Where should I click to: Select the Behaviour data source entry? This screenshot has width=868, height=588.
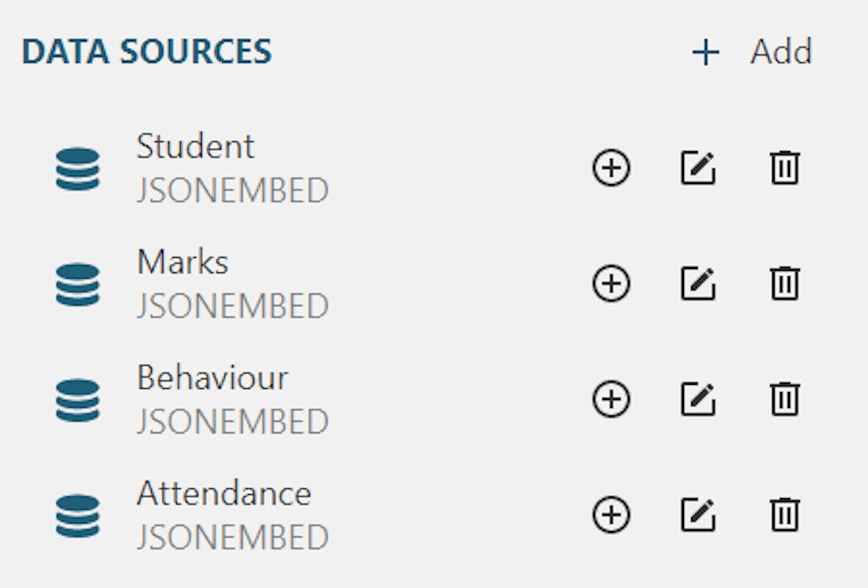(232, 398)
